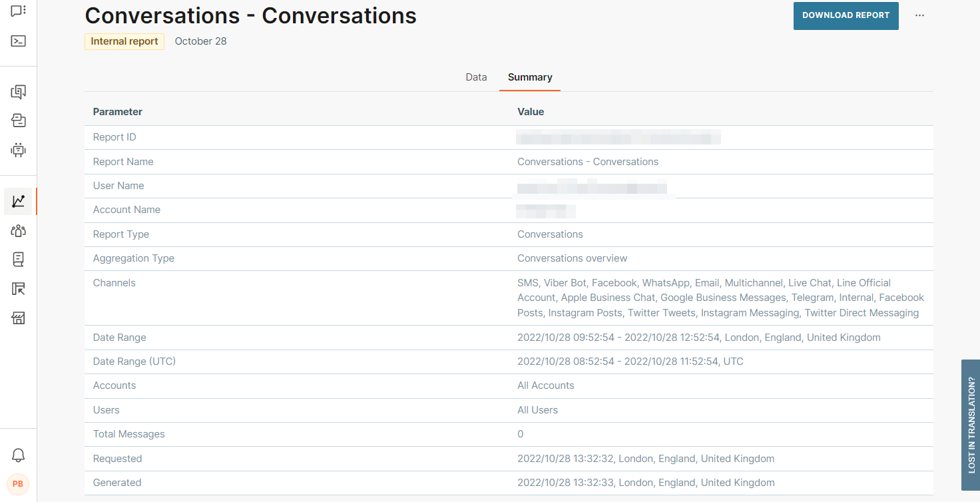Select the Summary tab
This screenshot has width=980, height=502.
tap(530, 77)
